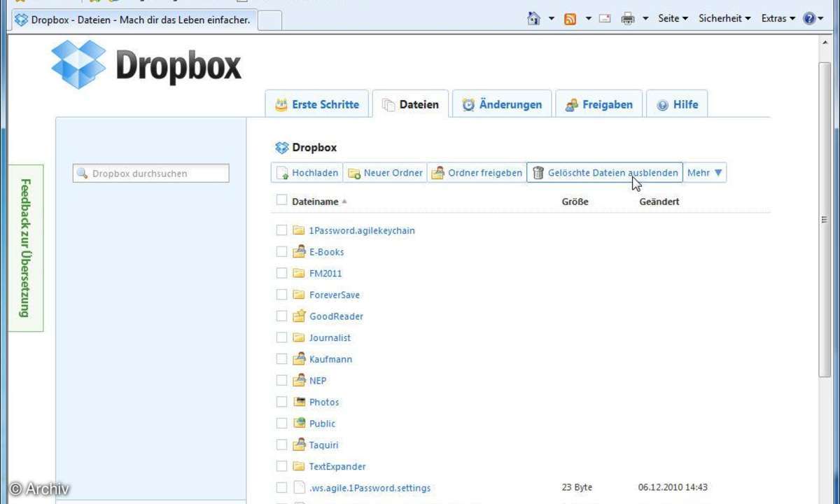The width and height of the screenshot is (840, 504).
Task: Tick the Taquiri row checkbox
Action: click(281, 444)
